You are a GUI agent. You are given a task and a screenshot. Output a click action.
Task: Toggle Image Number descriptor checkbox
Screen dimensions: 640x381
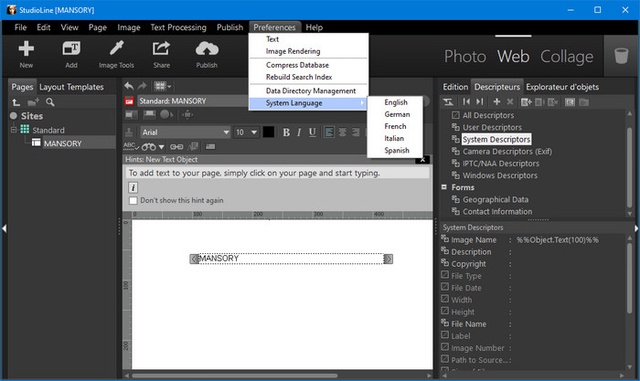coord(445,347)
